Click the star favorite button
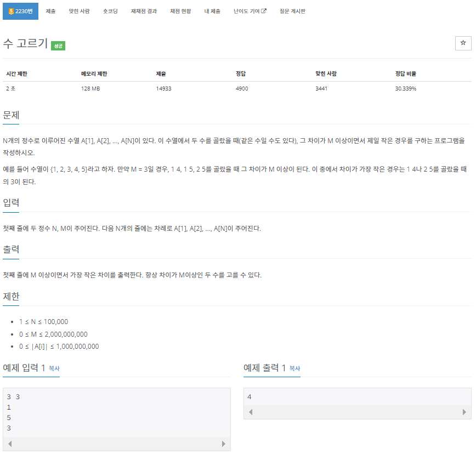This screenshot has height=454, width=476. pyautogui.click(x=463, y=43)
